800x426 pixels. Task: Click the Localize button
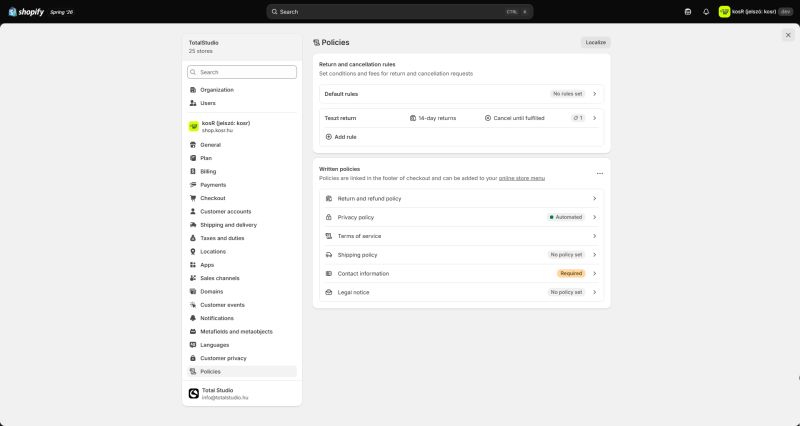[x=595, y=42]
